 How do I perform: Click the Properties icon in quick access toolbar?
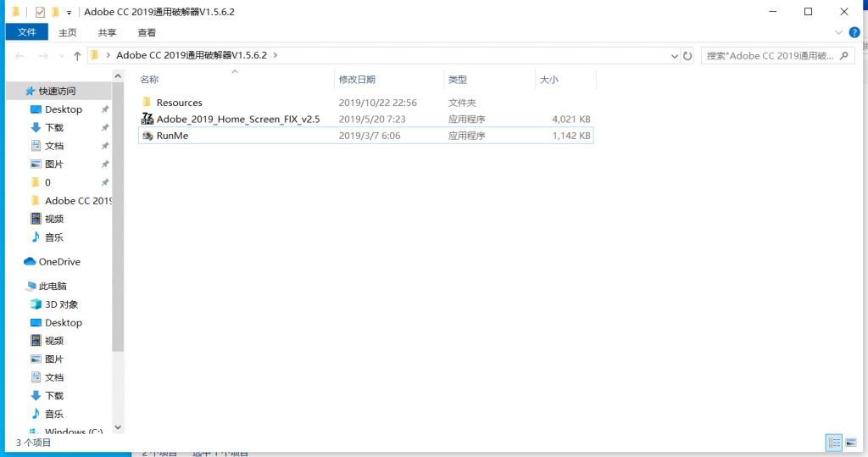click(40, 12)
